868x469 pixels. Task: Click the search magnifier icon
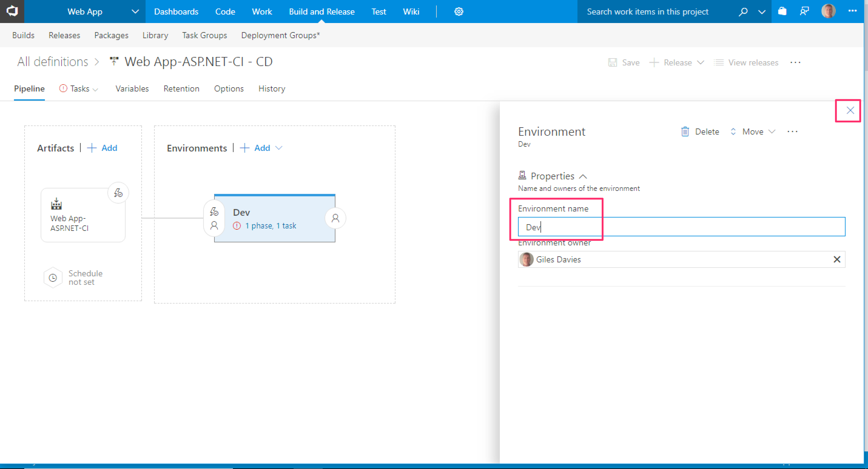point(743,12)
